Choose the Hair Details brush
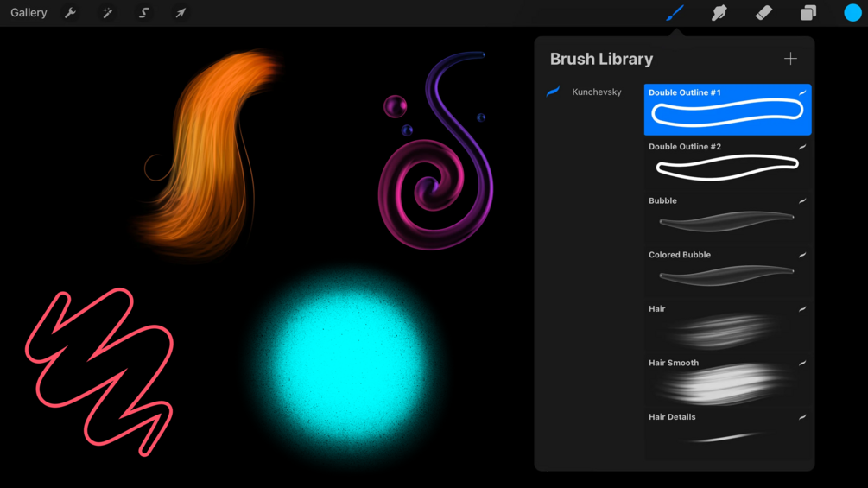 727,434
